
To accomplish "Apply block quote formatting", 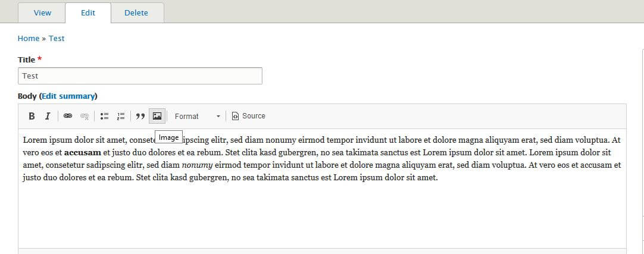I will (140, 116).
